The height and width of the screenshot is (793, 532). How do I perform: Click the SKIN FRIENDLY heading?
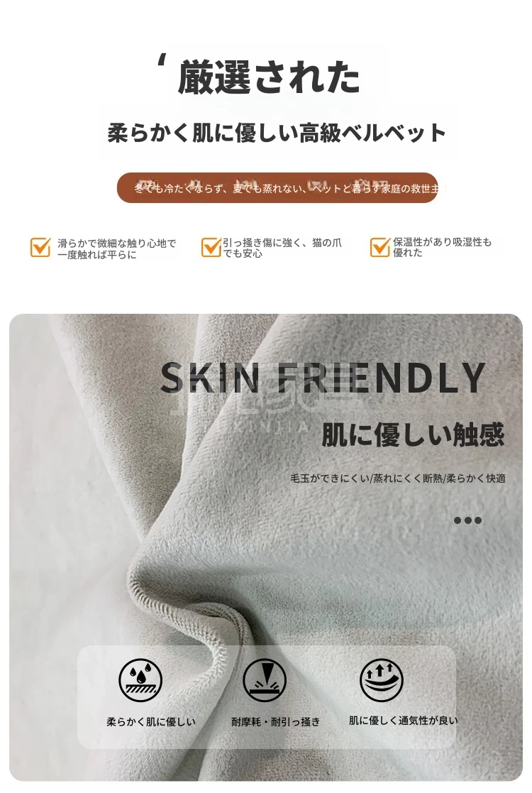(x=322, y=378)
